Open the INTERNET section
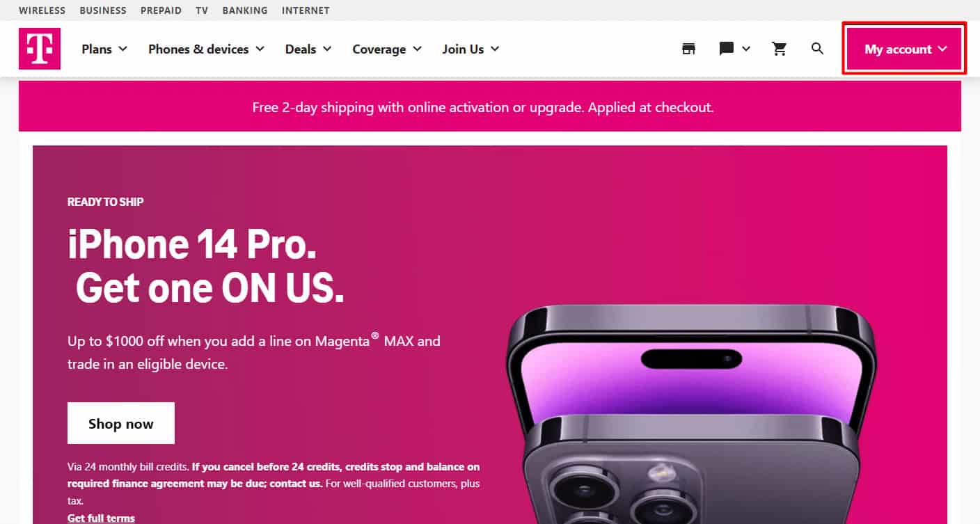 pos(306,10)
